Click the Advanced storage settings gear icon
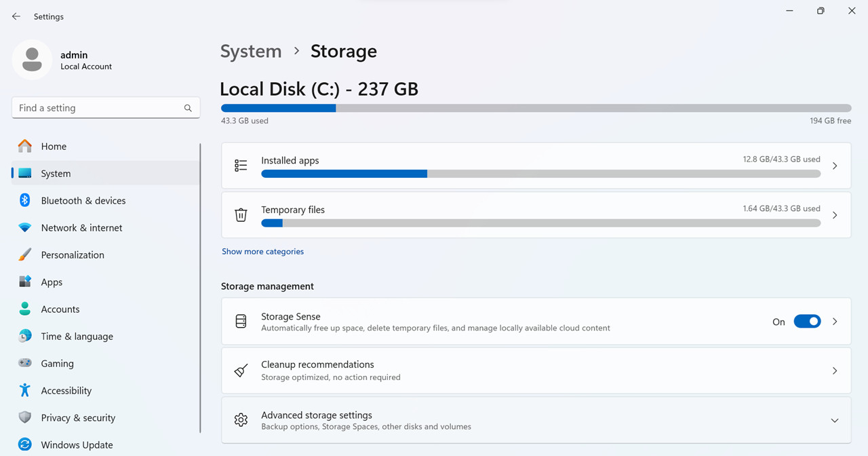This screenshot has width=868, height=456. pyautogui.click(x=241, y=420)
